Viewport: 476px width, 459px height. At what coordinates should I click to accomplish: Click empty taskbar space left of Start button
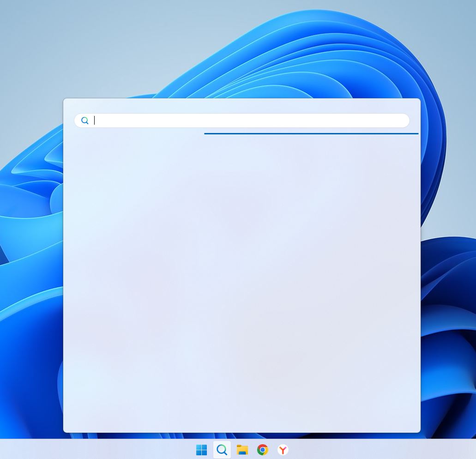tap(92, 449)
